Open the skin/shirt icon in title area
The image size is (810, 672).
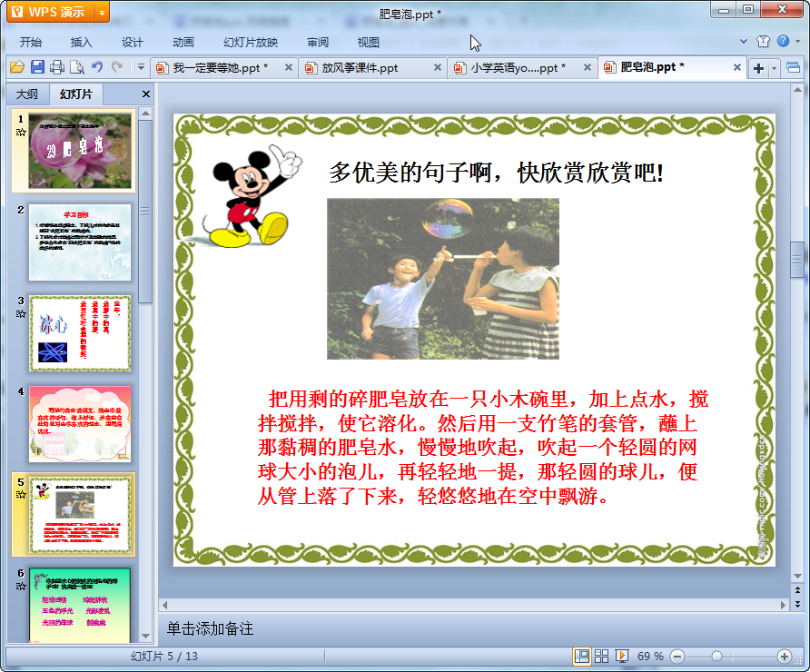pos(763,42)
